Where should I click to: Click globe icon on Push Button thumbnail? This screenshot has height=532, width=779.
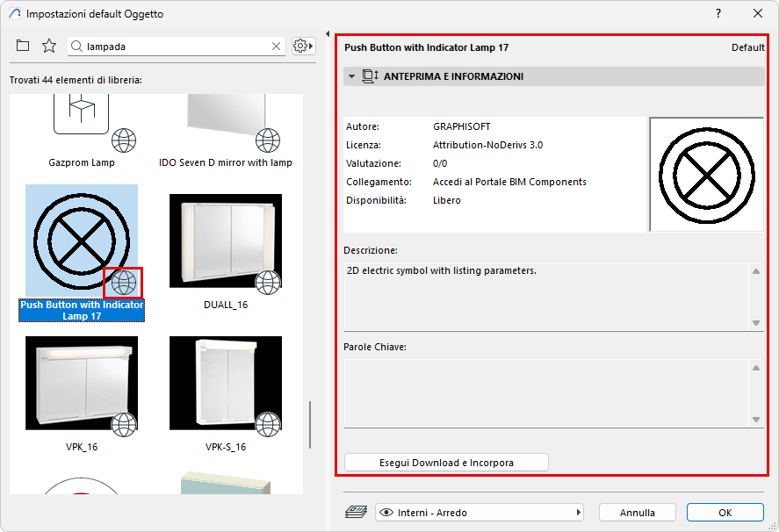coord(123,283)
